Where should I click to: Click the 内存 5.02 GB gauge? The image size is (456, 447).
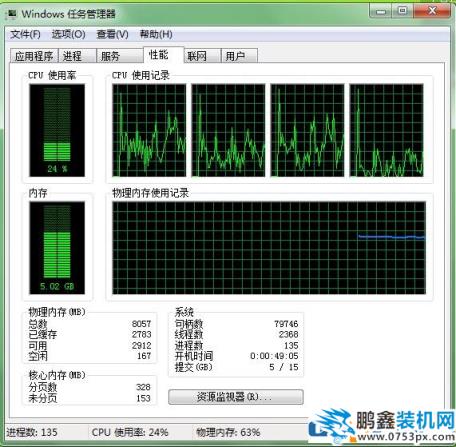click(57, 248)
